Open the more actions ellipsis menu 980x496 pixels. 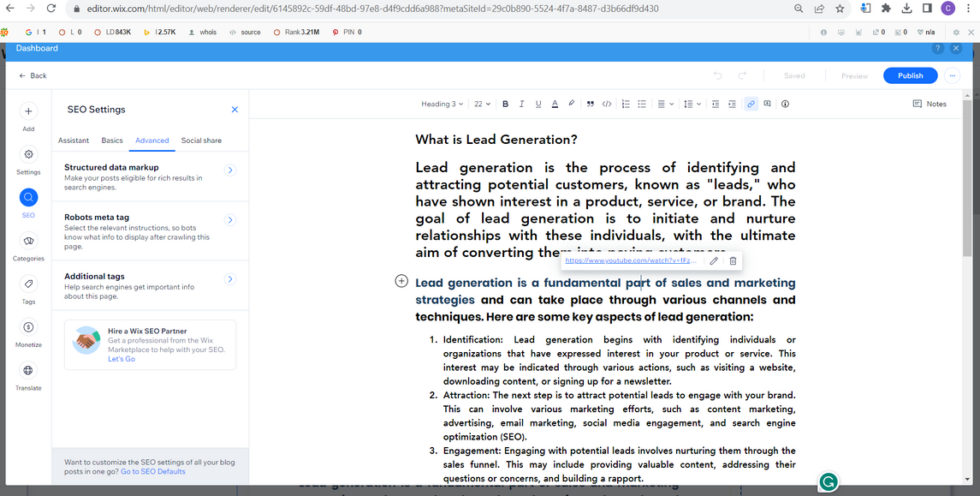pos(952,75)
